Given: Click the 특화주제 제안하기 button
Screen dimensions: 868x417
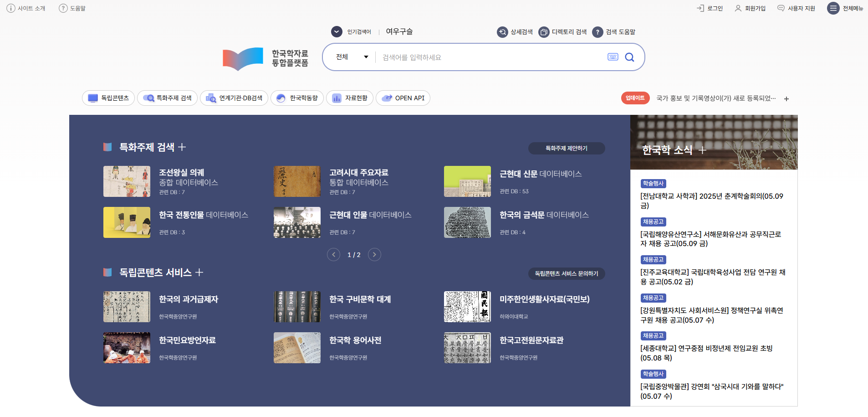Looking at the screenshot, I should click(566, 149).
